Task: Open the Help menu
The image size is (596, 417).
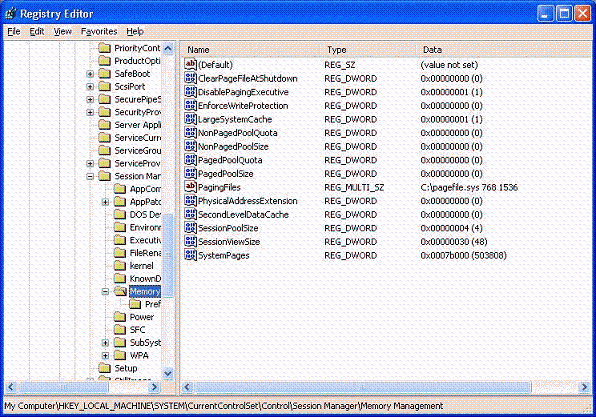Action: point(135,32)
